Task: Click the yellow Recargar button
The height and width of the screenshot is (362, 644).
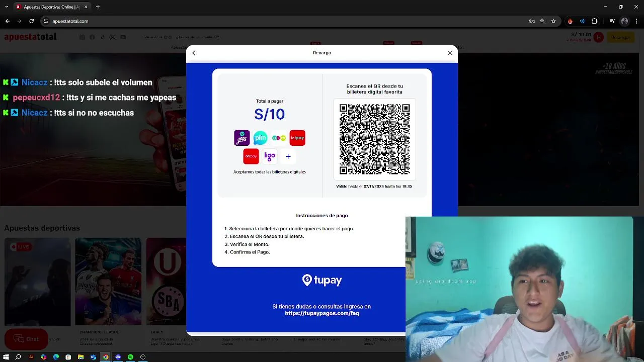Action: tap(620, 37)
